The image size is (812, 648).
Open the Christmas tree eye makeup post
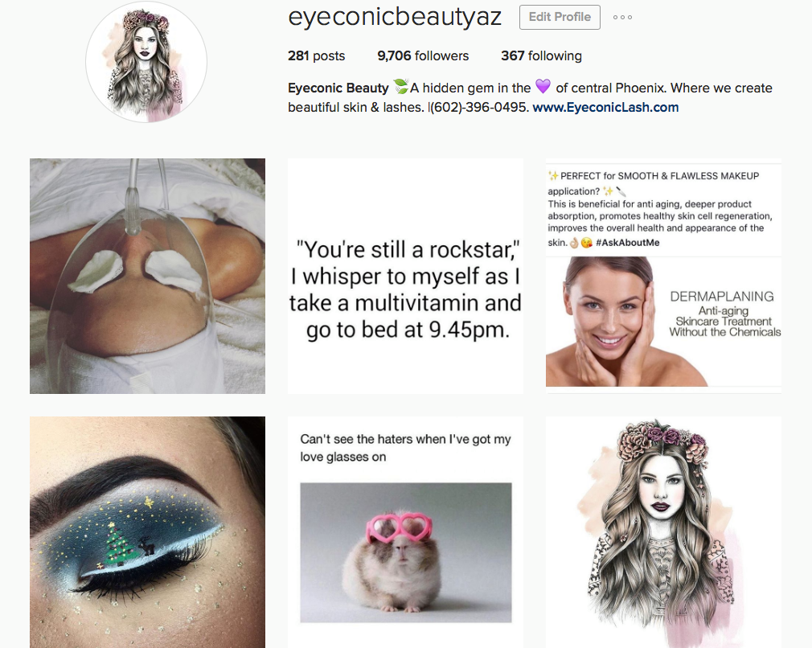148,532
